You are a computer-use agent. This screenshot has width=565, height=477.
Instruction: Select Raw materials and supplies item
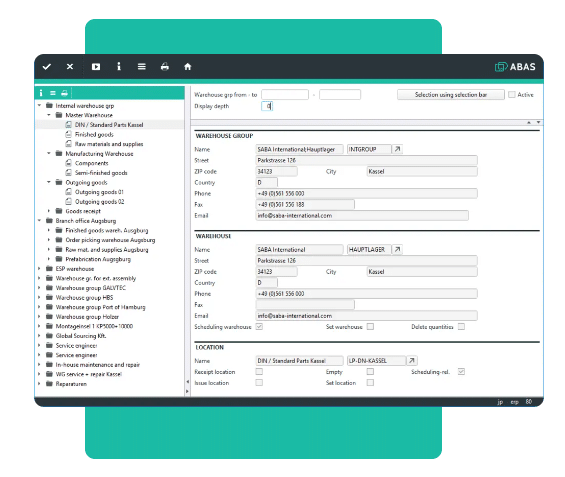[x=109, y=144]
